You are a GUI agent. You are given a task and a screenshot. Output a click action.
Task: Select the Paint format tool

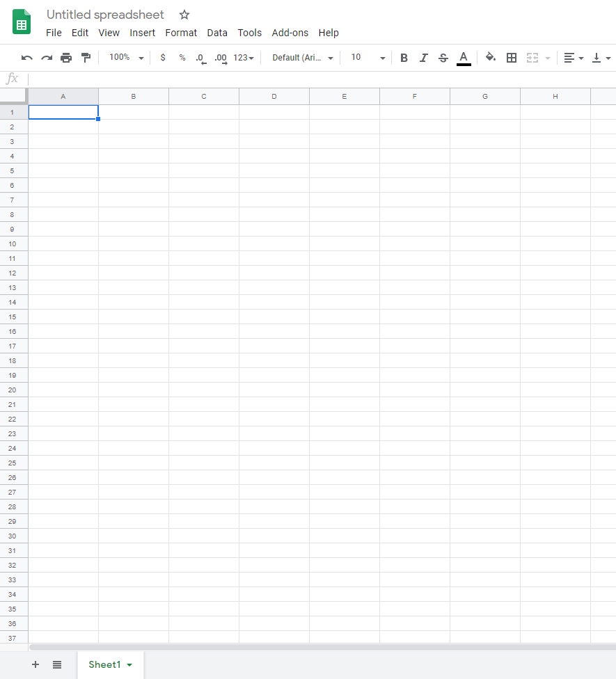pos(86,58)
